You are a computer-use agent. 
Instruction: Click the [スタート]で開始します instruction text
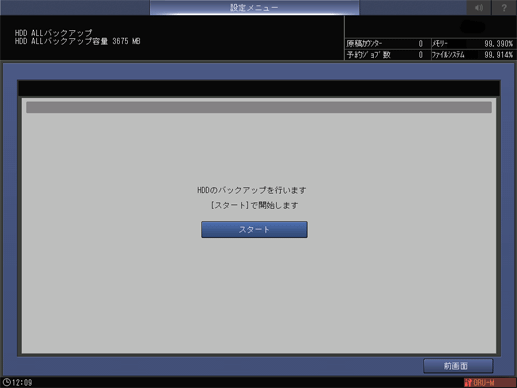click(254, 205)
